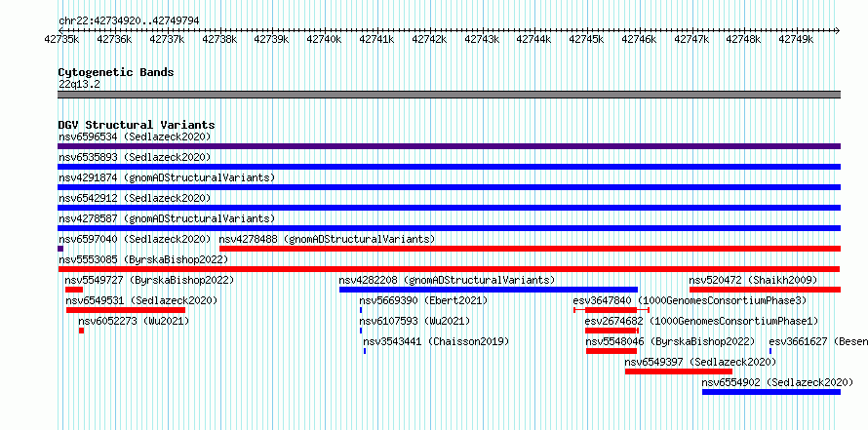Open nsv4278488 (gnomADStructuralVariants) label
This screenshot has height=430, width=868.
(327, 239)
